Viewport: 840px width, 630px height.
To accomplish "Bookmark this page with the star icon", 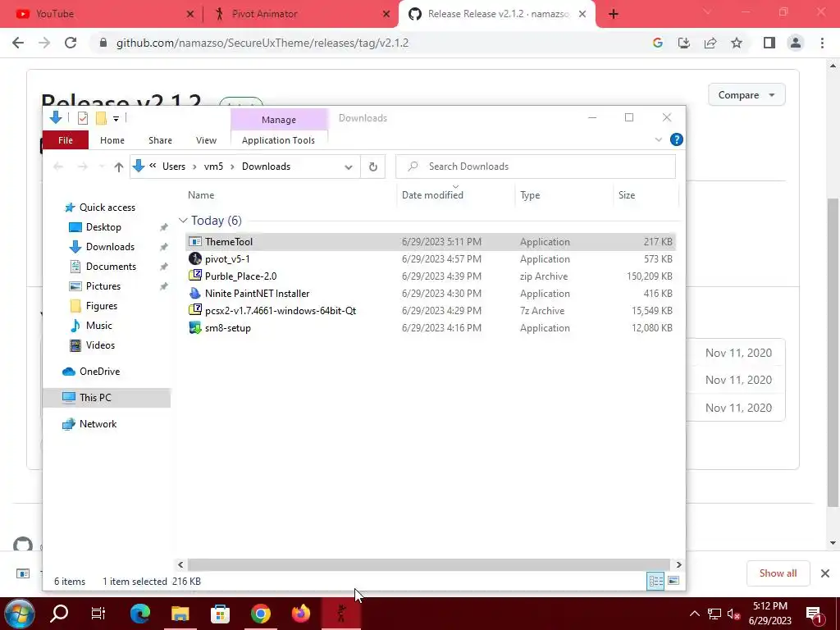I will coord(737,43).
